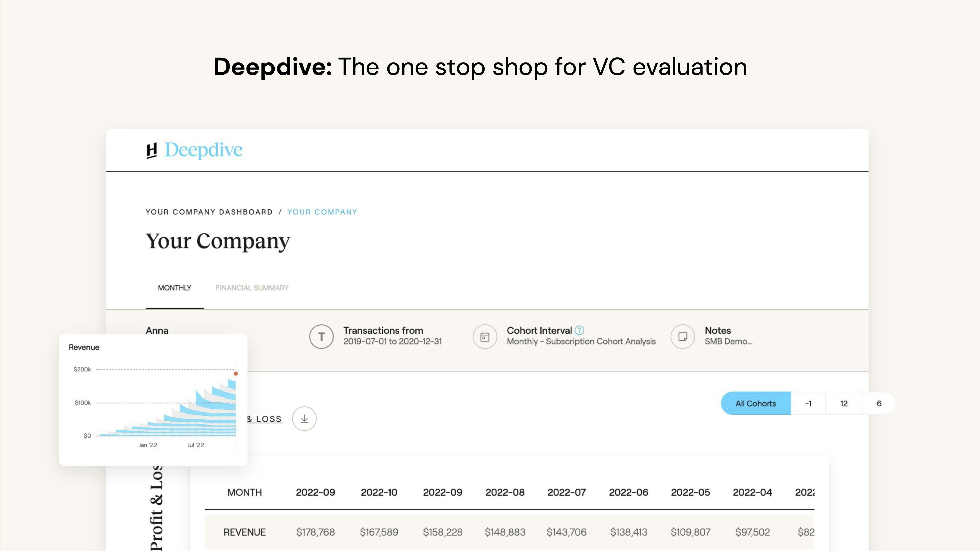Switch to the Financial Summary tab
The height and width of the screenshot is (551, 980).
point(252,288)
